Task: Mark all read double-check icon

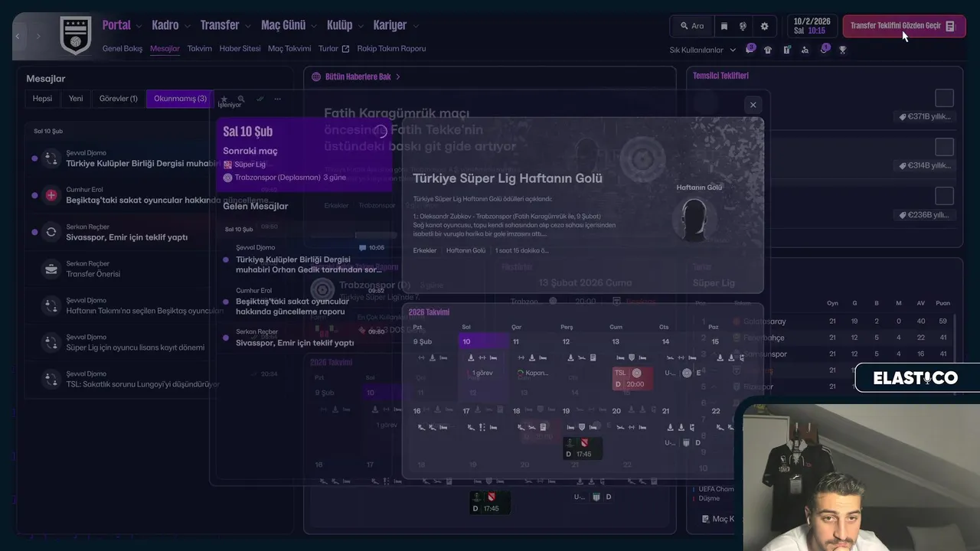Action: click(260, 99)
